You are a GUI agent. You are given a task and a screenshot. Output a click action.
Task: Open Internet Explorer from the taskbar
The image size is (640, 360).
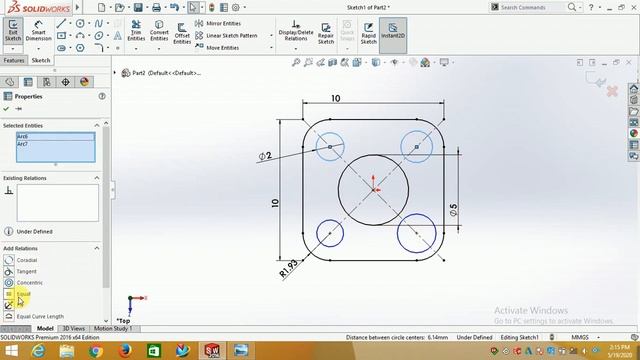pyautogui.click(x=38, y=351)
